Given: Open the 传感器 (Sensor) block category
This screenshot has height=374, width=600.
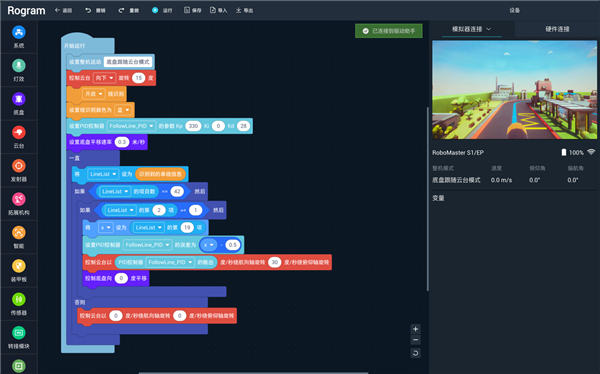Looking at the screenshot, I should pyautogui.click(x=19, y=304).
